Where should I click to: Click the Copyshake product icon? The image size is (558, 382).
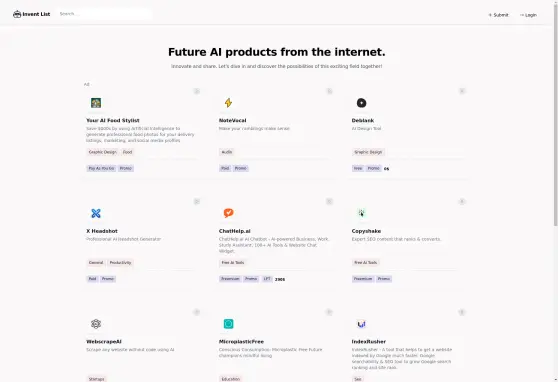point(361,213)
